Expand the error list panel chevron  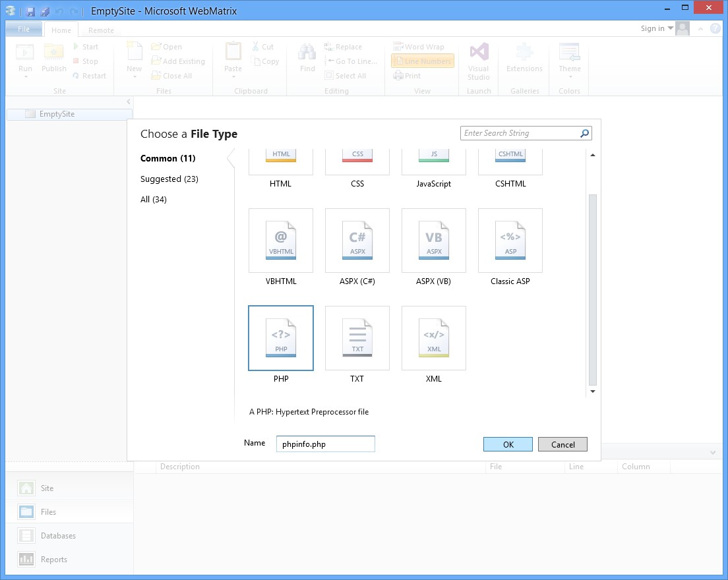713,452
